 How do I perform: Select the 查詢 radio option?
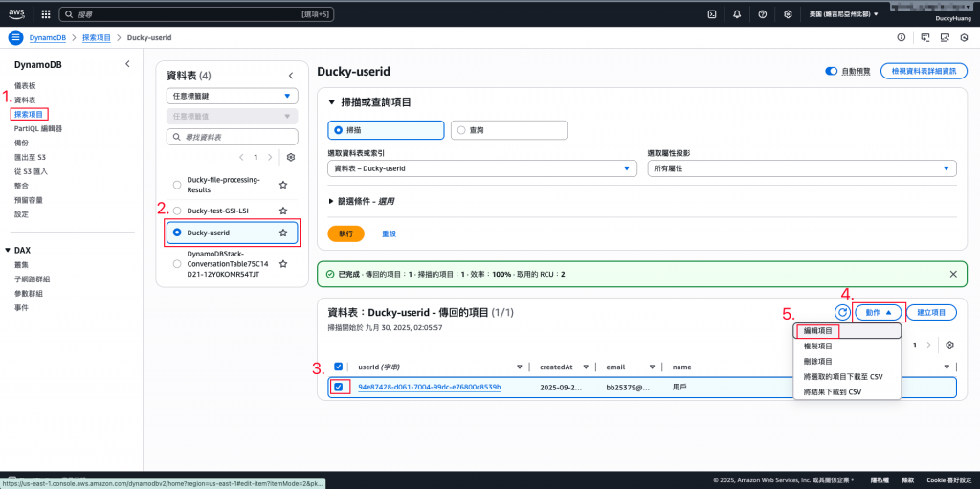click(462, 130)
